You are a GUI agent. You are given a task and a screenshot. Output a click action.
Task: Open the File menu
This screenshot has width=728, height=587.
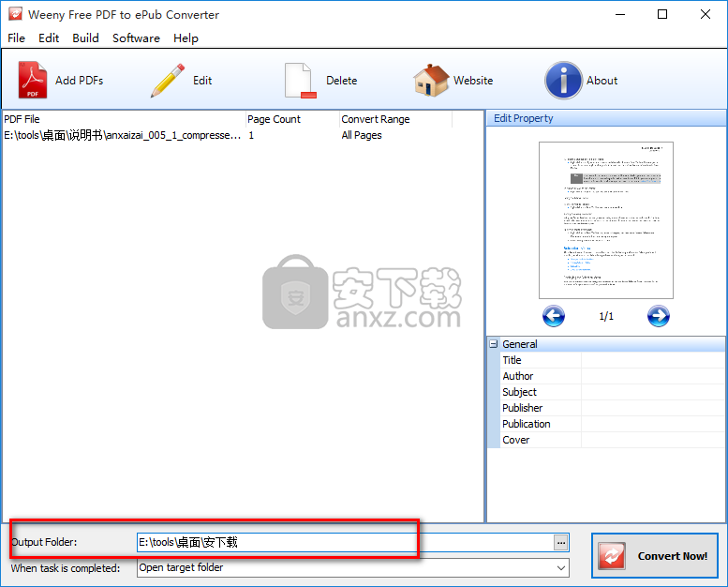[x=16, y=38]
